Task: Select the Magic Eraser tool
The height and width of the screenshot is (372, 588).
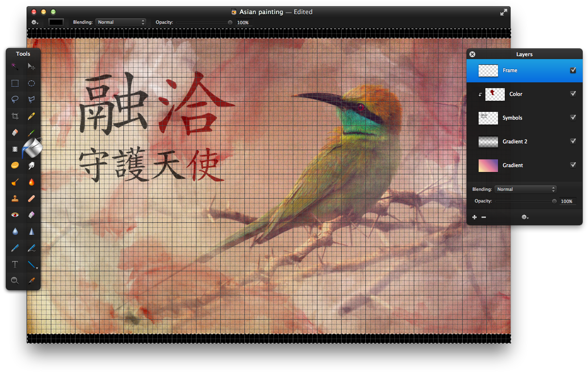Action: 31,215
